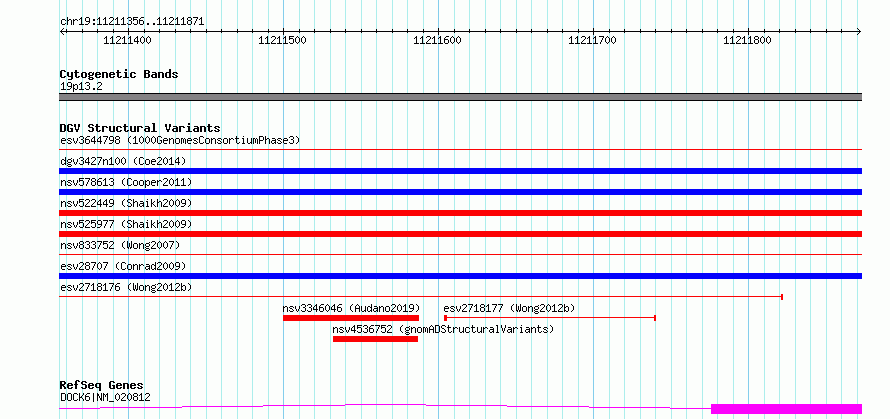The height and width of the screenshot is (419, 890).
Task: Click the chr19:11211356..11211871 coordinate label
Action: [132, 22]
